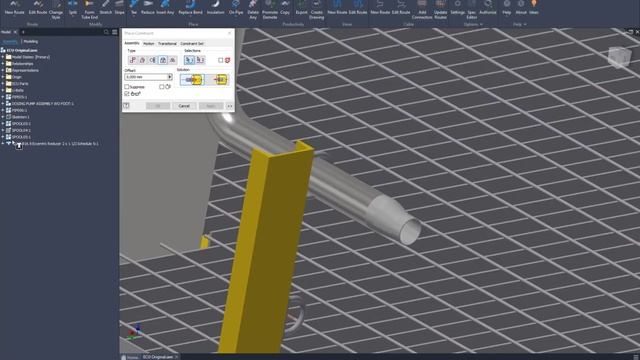The image size is (640, 360).
Task: Select Insert constraint type in dialog
Action: click(x=163, y=60)
